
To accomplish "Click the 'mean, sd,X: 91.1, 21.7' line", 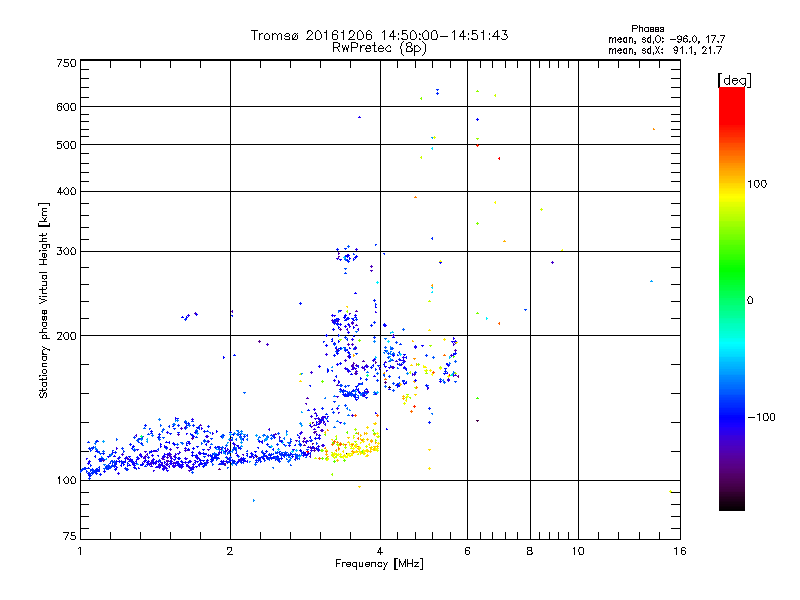I will pyautogui.click(x=665, y=51).
